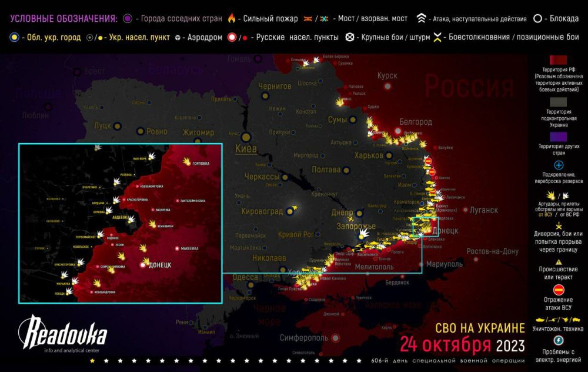Click the Боестолкновения crossed-swords legend icon
The height and width of the screenshot is (372, 588).
pyautogui.click(x=437, y=37)
